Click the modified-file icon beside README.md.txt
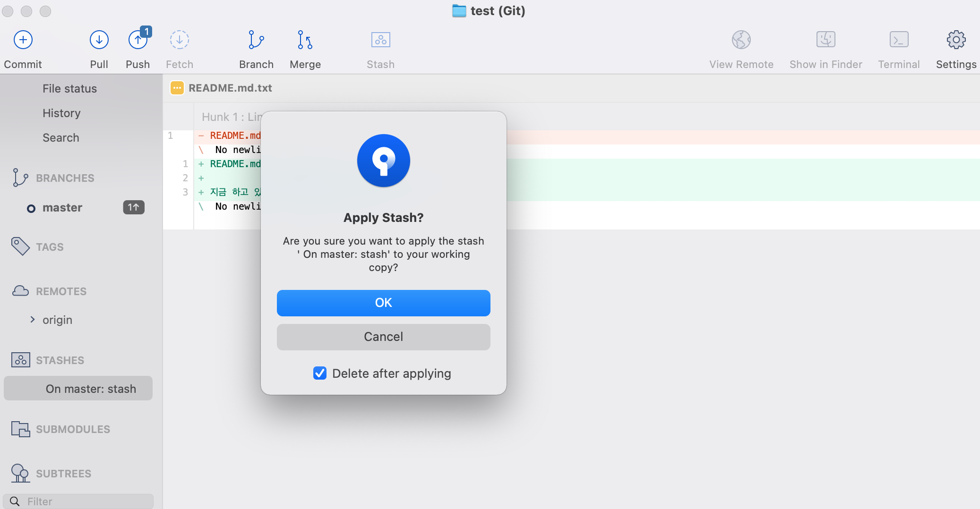Screen dimensions: 980x509 pos(177,88)
